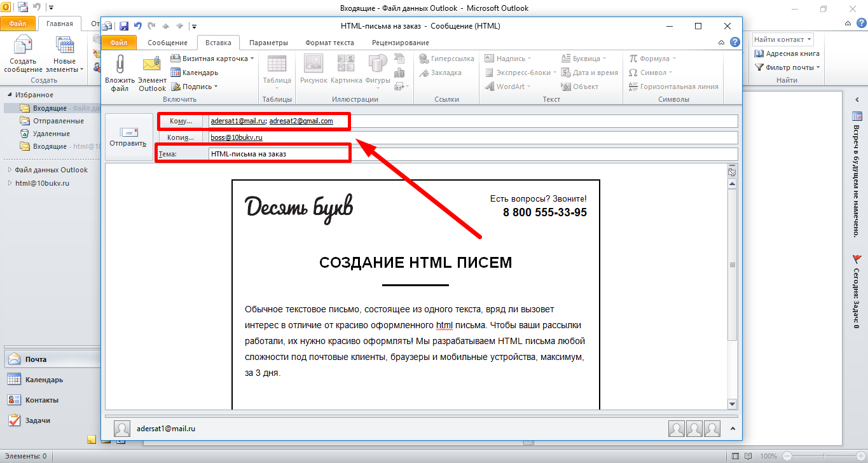The image size is (868, 463).
Task: Expand the html@10bukv.ru account node
Action: click(10, 183)
